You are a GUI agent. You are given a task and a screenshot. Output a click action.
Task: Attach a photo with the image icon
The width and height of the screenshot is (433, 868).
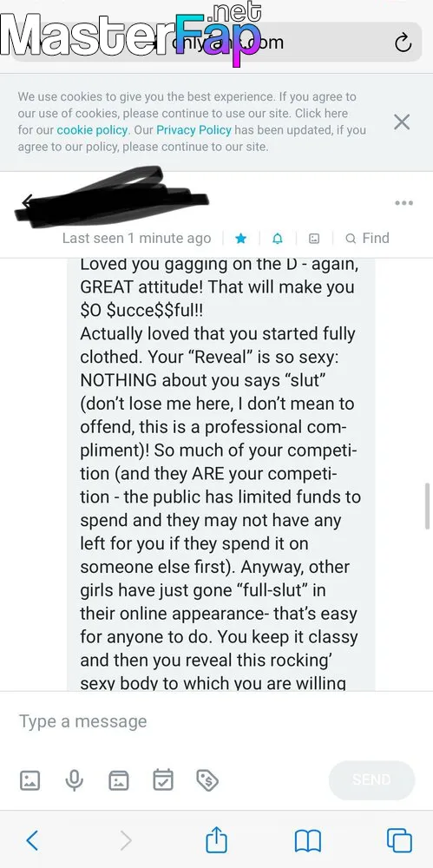[30, 780]
